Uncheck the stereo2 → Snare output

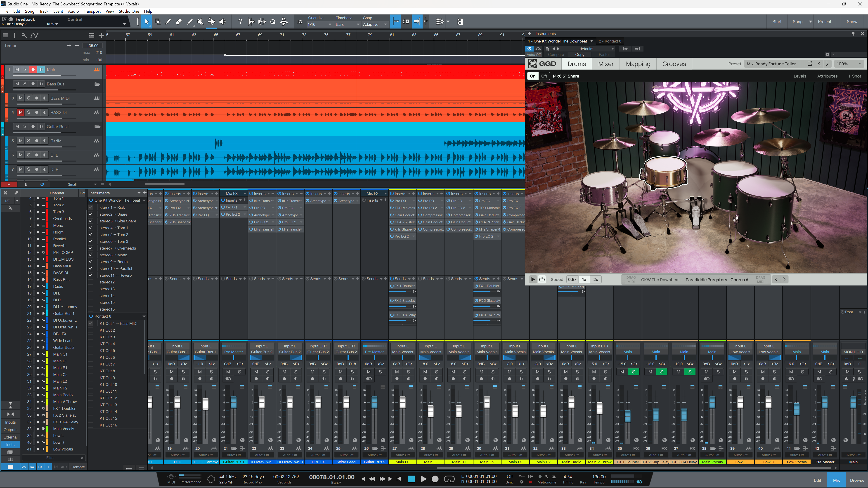pos(90,214)
